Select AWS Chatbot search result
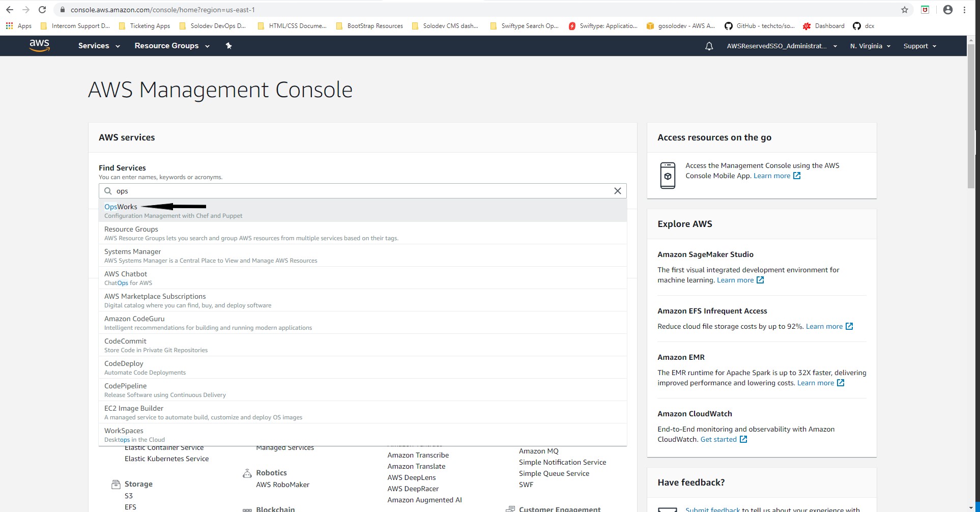 coord(363,278)
